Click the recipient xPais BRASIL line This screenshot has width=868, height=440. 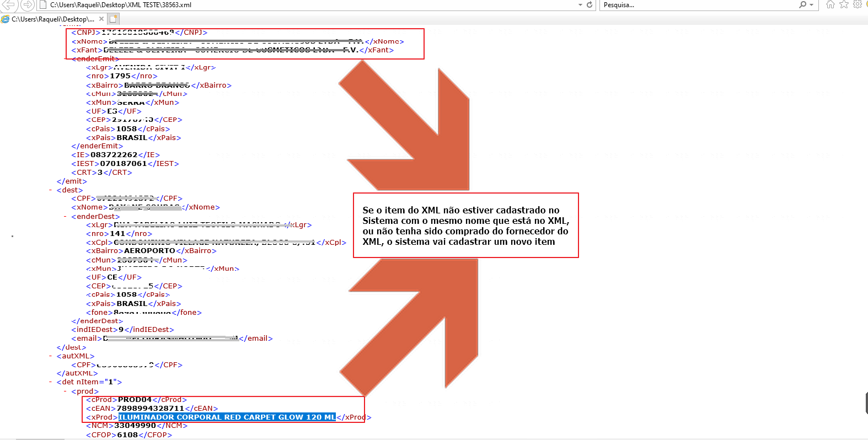(133, 304)
